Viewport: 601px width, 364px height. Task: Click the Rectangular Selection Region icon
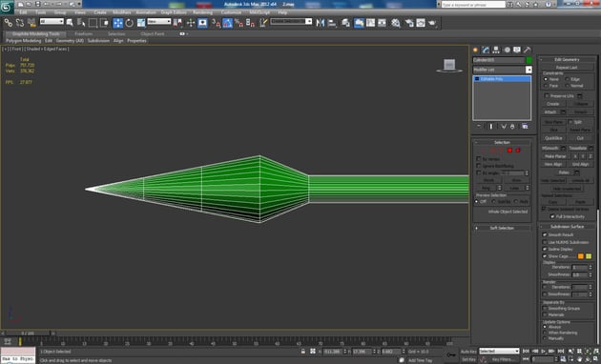(93, 23)
